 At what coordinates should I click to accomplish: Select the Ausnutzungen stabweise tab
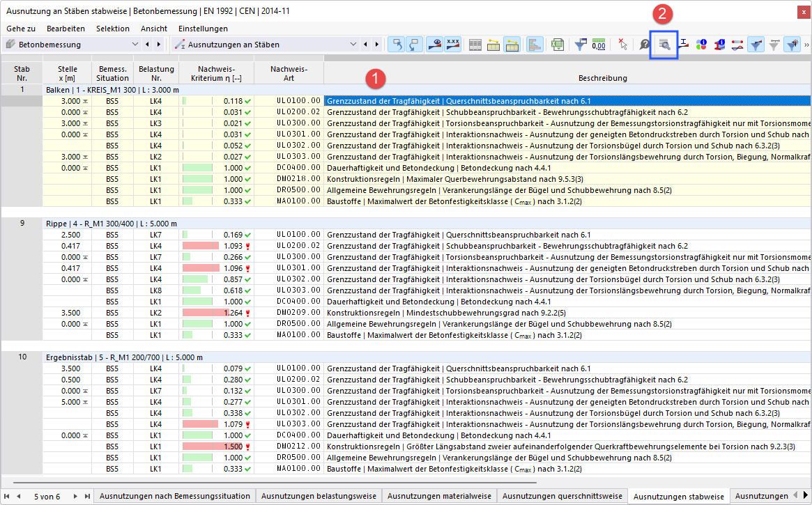(x=678, y=496)
